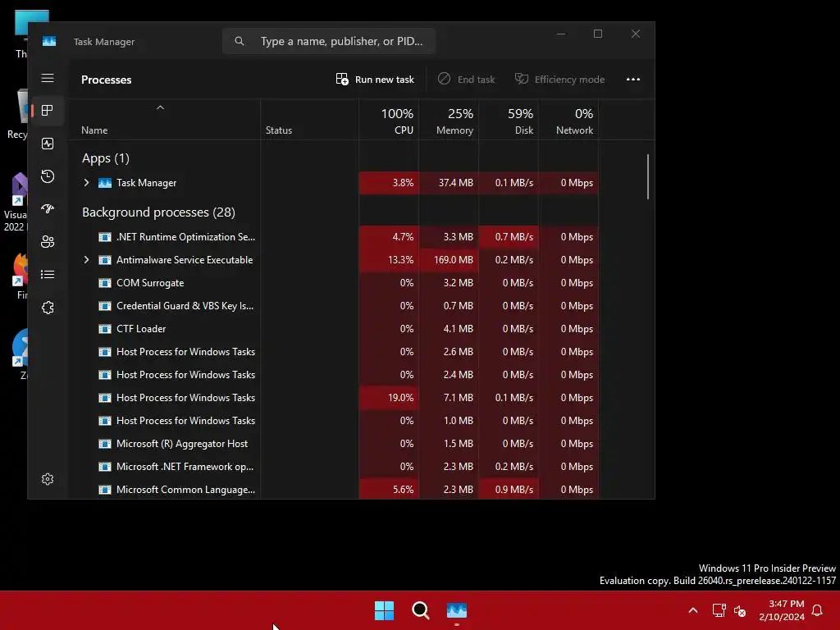The image size is (840, 630).
Task: Open the App history sidebar icon
Action: coord(48,176)
